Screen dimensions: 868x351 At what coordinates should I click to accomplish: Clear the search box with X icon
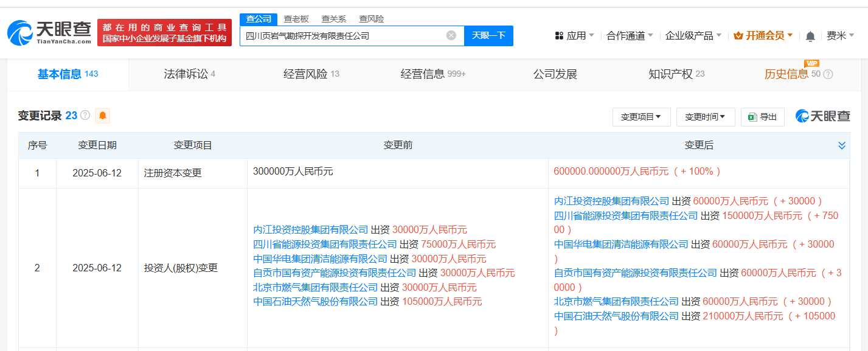pyautogui.click(x=451, y=35)
